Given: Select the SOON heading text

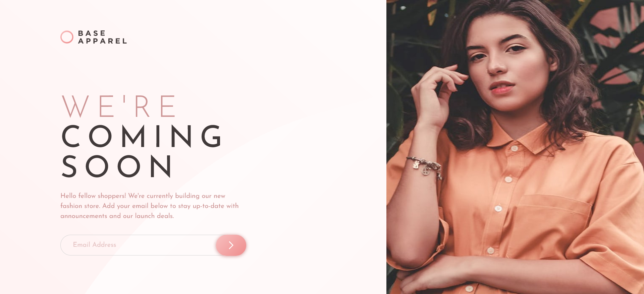Looking at the screenshot, I should tap(117, 166).
